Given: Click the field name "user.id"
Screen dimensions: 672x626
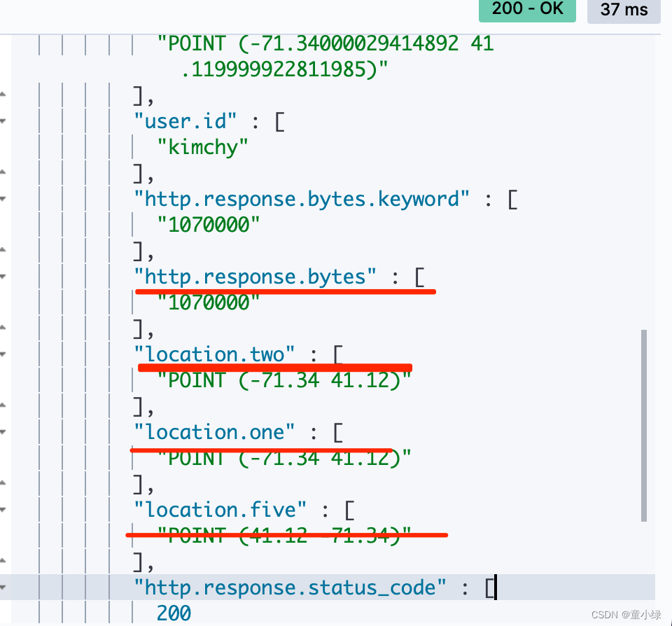Looking at the screenshot, I should tap(184, 120).
